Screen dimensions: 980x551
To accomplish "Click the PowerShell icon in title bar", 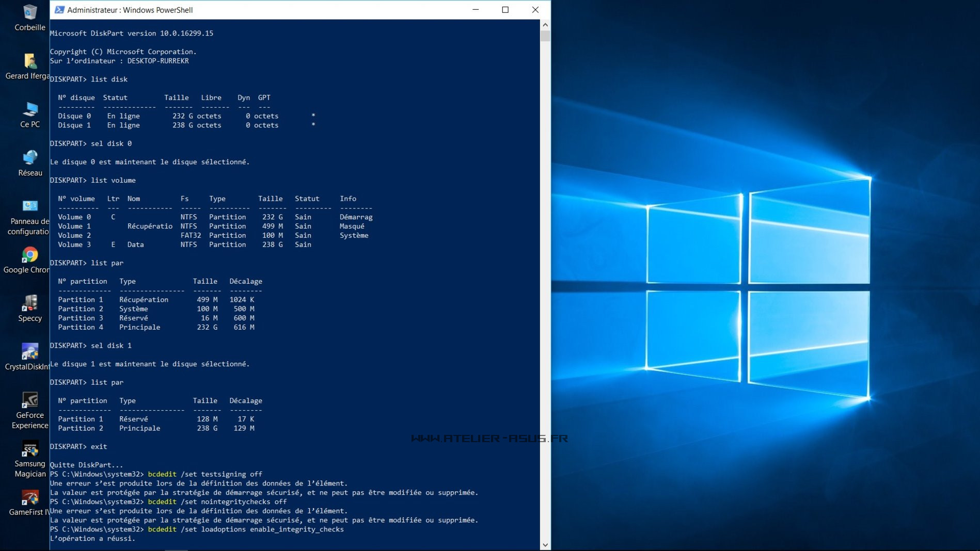I will pos(59,10).
